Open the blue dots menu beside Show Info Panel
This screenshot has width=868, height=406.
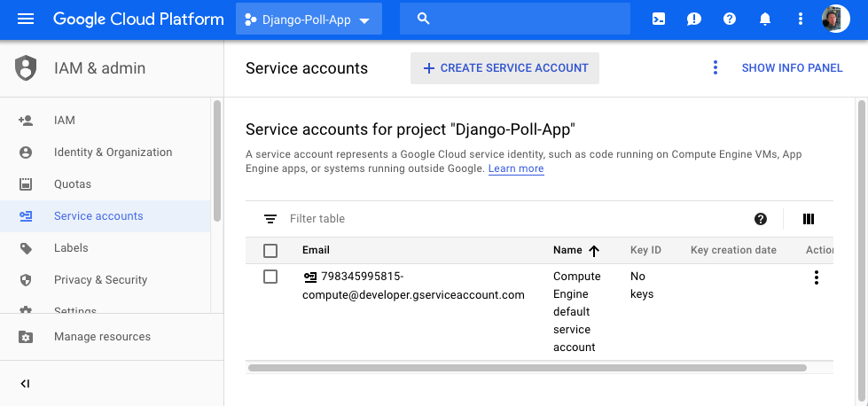[716, 68]
